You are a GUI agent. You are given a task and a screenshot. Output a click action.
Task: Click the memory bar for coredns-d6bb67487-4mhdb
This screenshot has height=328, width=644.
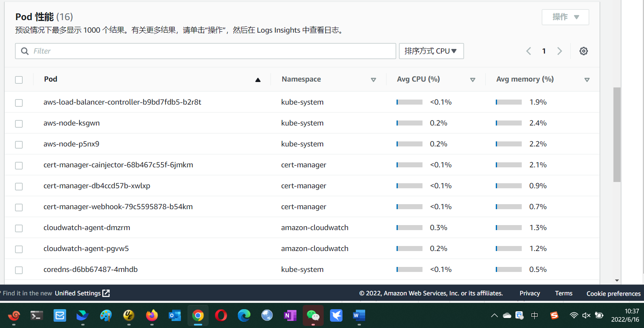tap(509, 269)
